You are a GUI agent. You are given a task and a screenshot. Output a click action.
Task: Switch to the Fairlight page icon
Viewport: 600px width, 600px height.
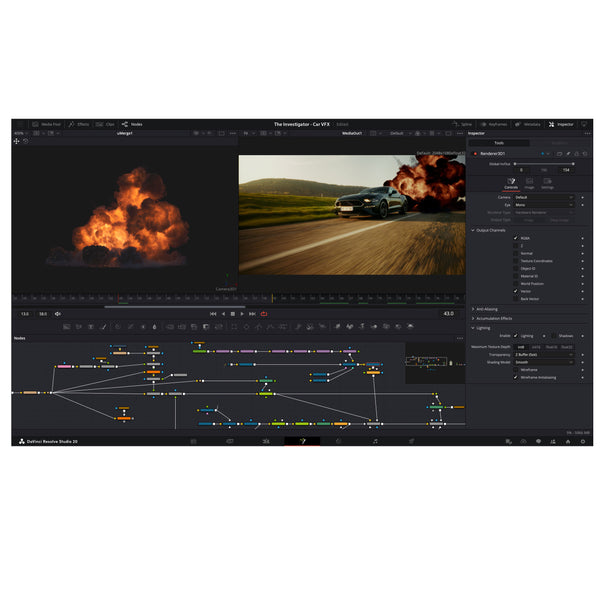click(375, 440)
